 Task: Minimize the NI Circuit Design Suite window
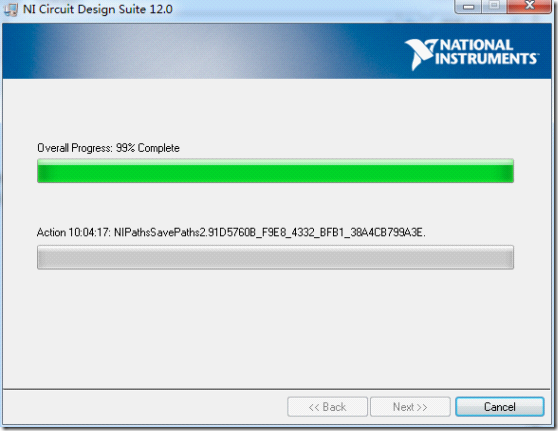[x=468, y=6]
